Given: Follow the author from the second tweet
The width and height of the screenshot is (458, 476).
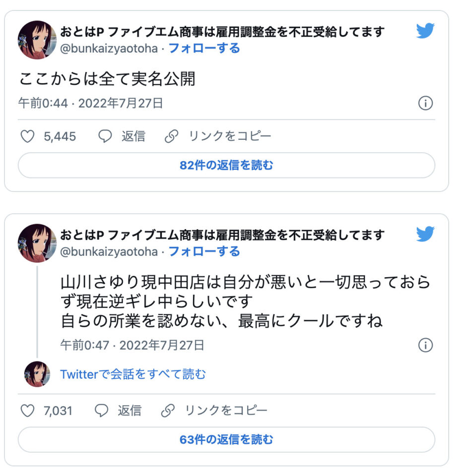Looking at the screenshot, I should [x=204, y=251].
